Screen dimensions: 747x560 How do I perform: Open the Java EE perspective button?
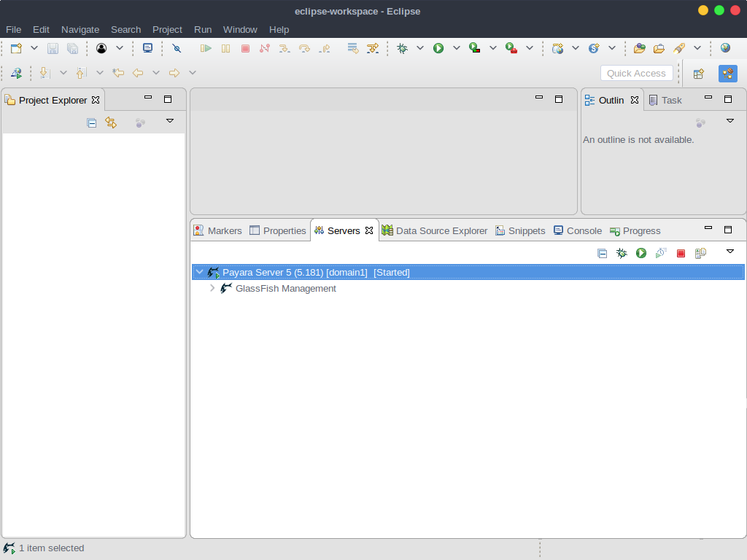coord(727,74)
